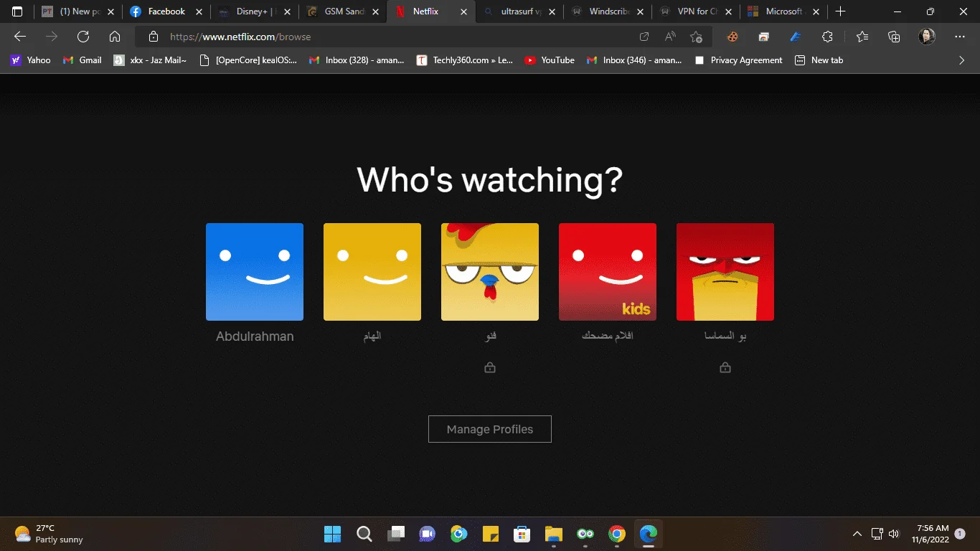The width and height of the screenshot is (980, 551).
Task: Open the red kids profile avatar
Action: click(608, 272)
